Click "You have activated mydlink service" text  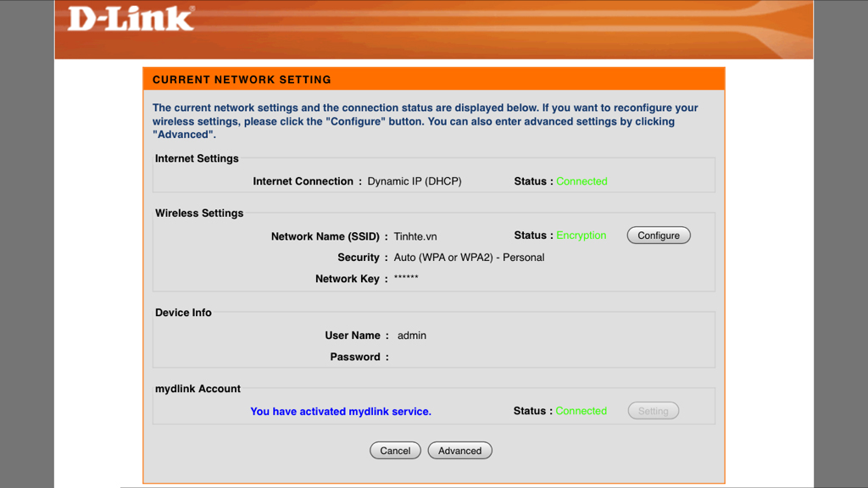[x=341, y=412]
